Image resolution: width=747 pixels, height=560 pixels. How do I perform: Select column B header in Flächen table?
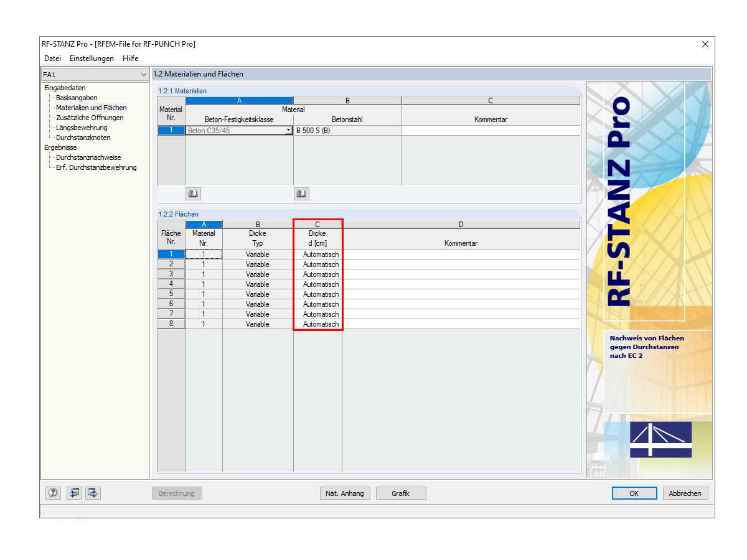click(258, 224)
